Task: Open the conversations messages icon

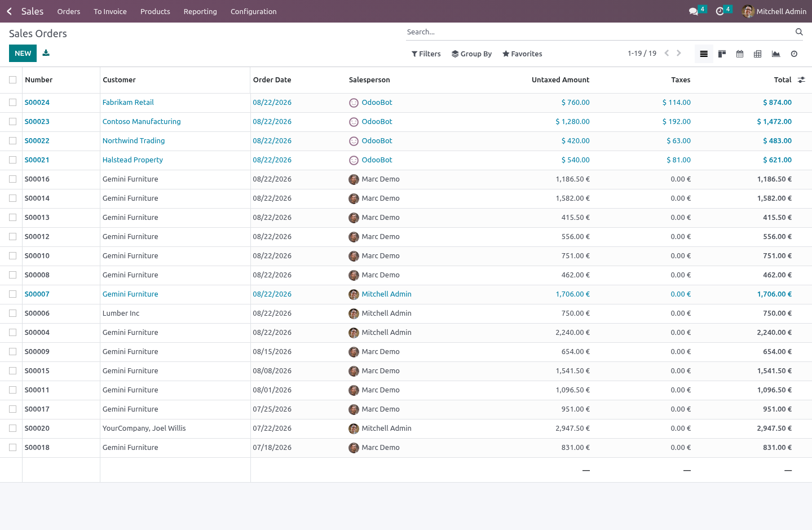Action: [x=694, y=11]
